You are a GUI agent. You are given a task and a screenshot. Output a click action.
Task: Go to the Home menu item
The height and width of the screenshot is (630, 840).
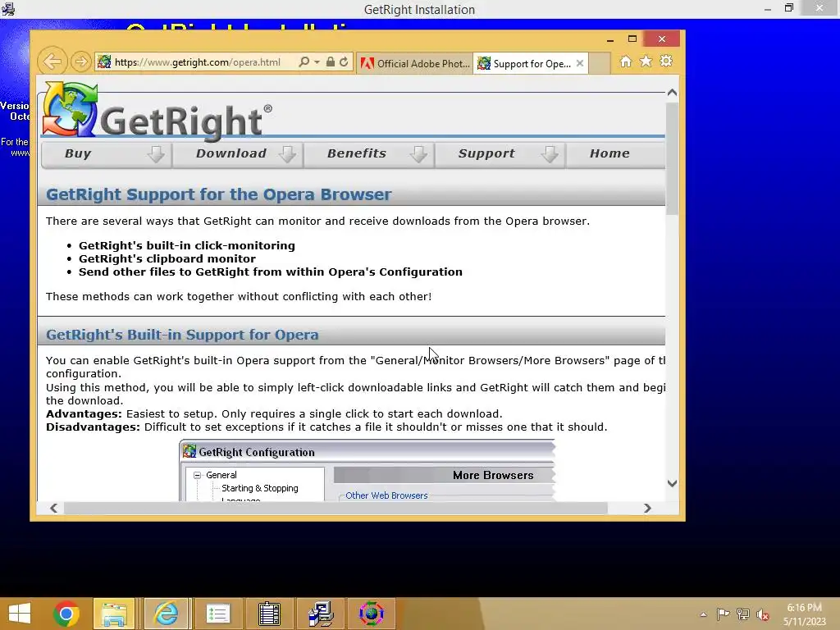click(609, 153)
